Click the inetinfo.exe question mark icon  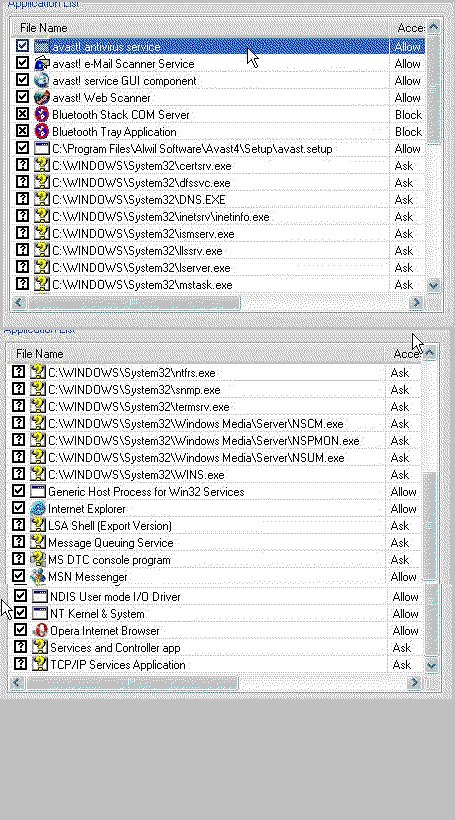point(42,217)
